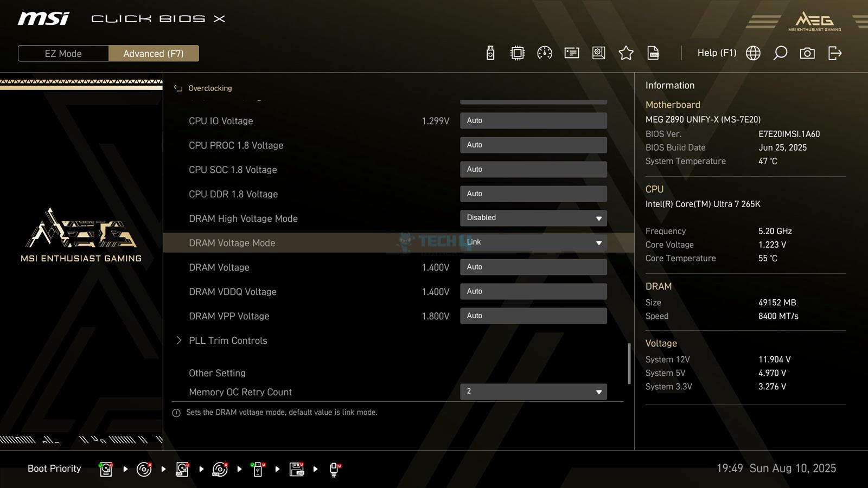Open the LOG file icon

pos(653,53)
